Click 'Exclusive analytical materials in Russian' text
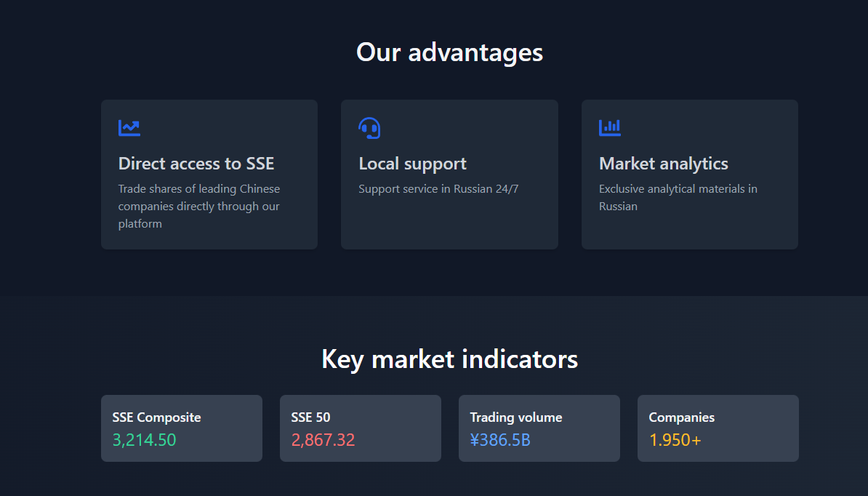The height and width of the screenshot is (496, 868). [678, 197]
